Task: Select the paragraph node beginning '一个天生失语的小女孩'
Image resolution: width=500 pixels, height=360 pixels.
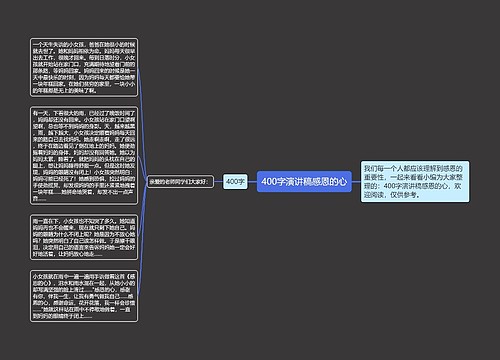Action: pyautogui.click(x=84, y=67)
